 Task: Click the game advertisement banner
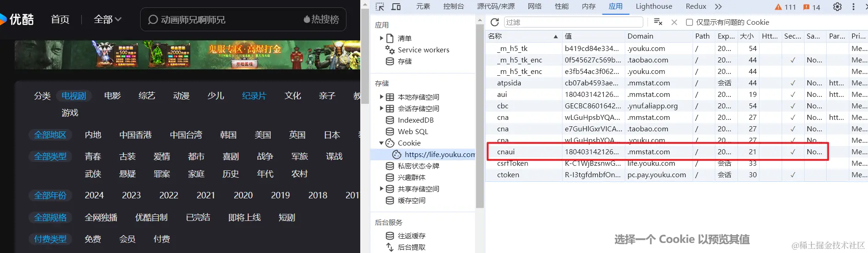coord(187,55)
